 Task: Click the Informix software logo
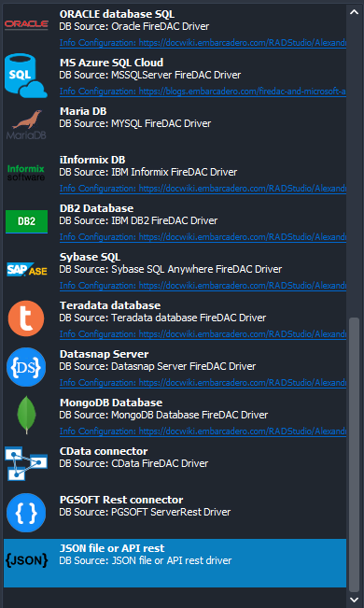click(26, 173)
